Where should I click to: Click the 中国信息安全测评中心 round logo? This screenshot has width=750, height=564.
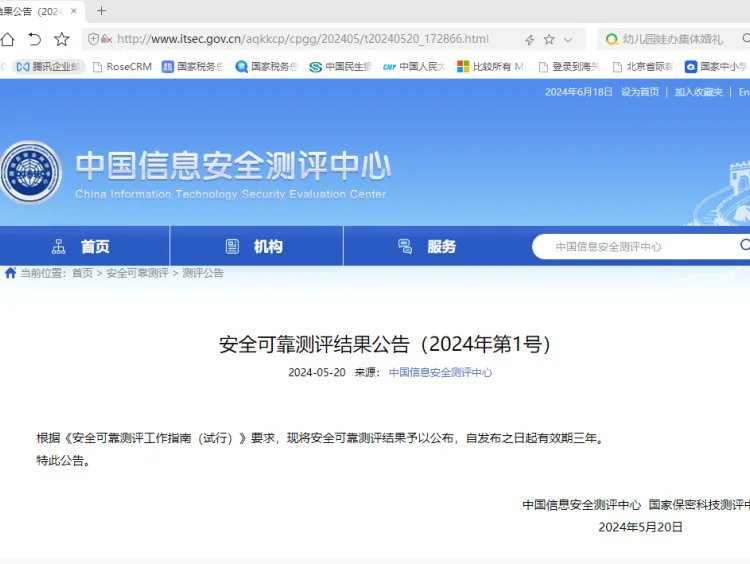click(31, 172)
